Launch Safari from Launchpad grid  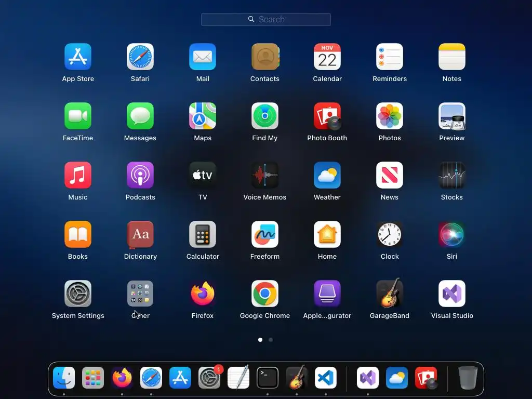point(140,57)
